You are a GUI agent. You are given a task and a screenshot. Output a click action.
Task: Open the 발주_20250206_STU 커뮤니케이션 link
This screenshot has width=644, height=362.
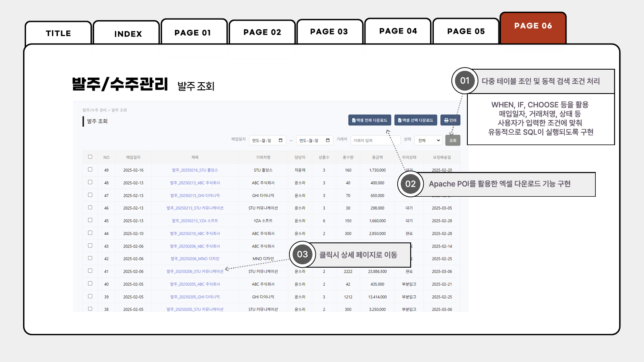click(195, 271)
